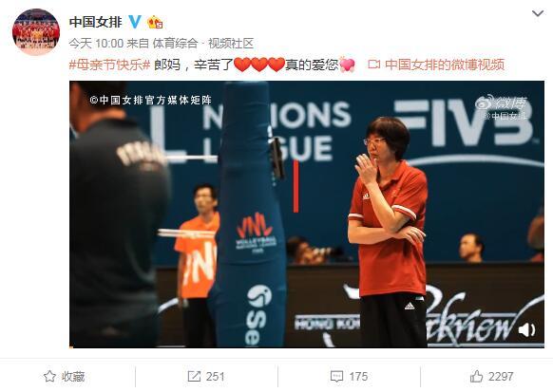Screen dimensions: 553x392
Task: Click the video camera icon before 中国女排的微博视频
Action: click(373, 65)
